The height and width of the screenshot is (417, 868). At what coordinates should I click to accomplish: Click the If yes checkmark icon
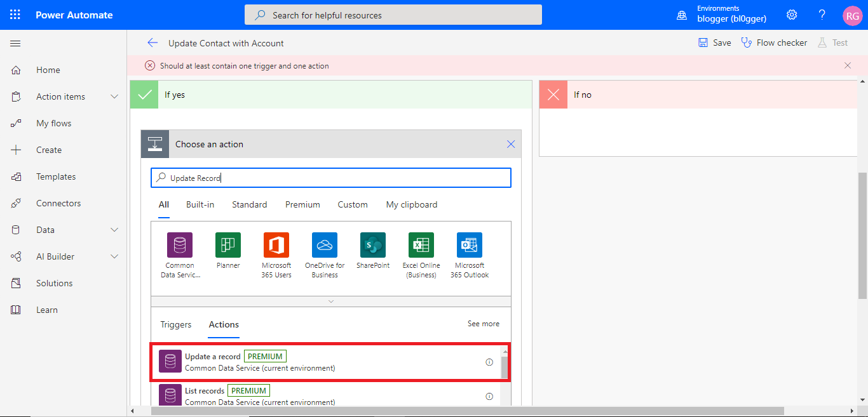point(144,95)
